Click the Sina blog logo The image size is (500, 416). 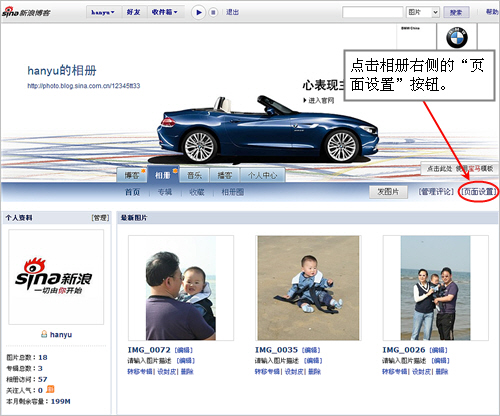26,12
